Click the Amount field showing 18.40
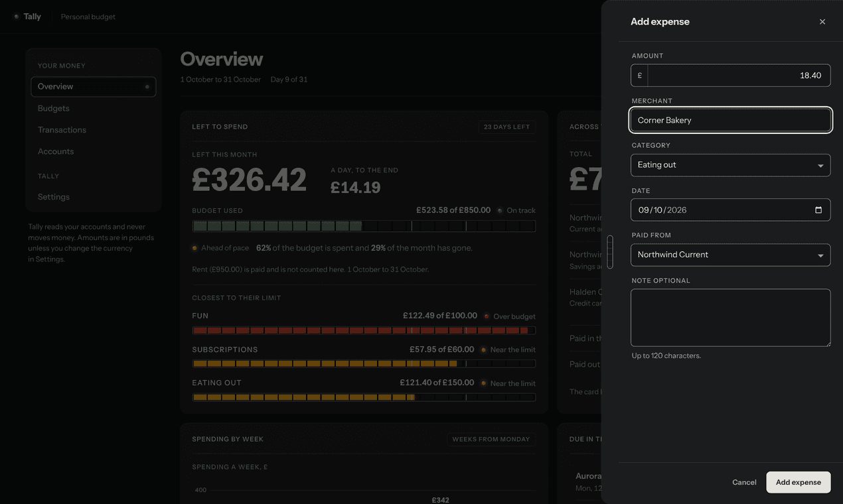Viewport: 843px width, 504px height. 730,76
